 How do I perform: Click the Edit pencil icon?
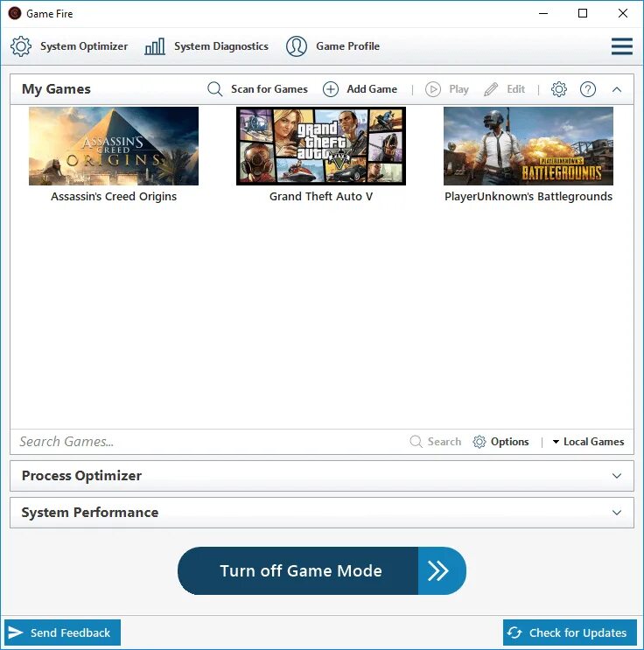click(491, 89)
